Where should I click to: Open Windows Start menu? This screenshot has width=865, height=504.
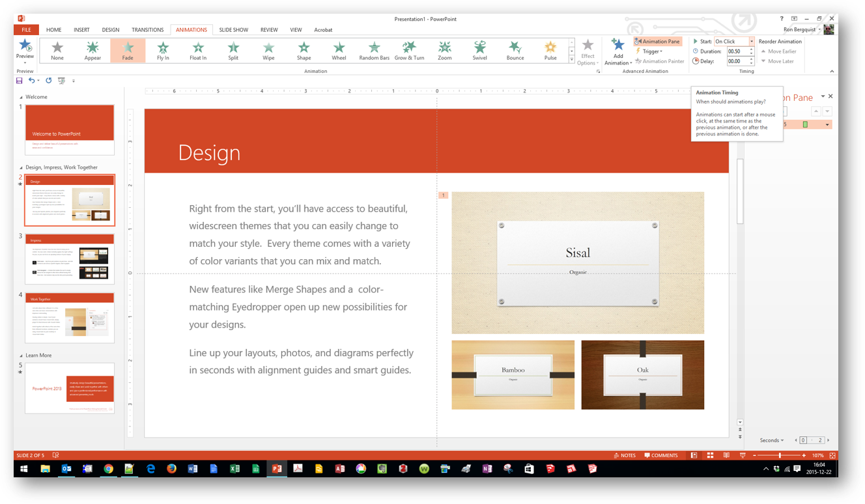click(24, 469)
